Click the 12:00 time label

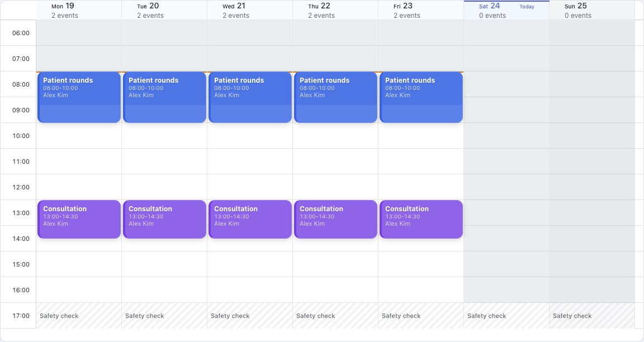click(x=21, y=187)
